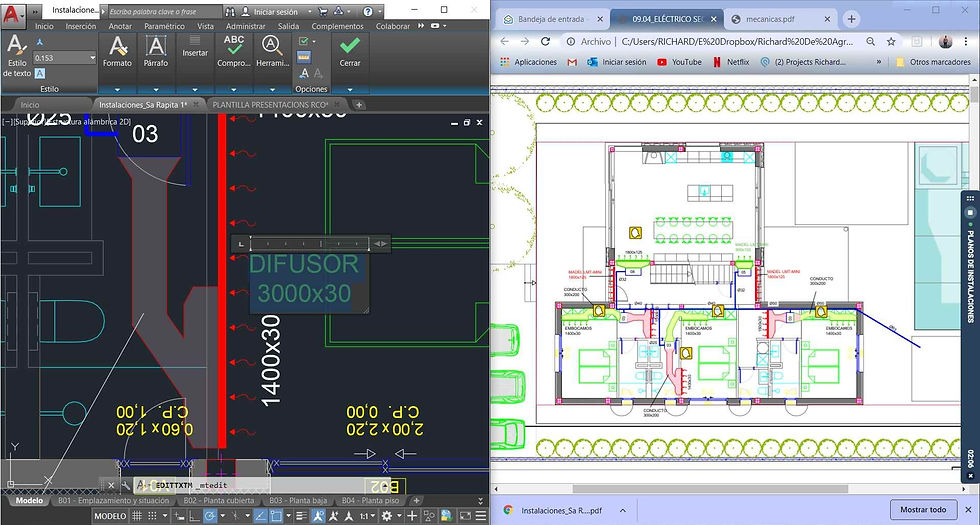This screenshot has height=525, width=980.
Task: Switch to PLANTILLA PRESENTACIONS drawing tab
Action: [x=270, y=104]
